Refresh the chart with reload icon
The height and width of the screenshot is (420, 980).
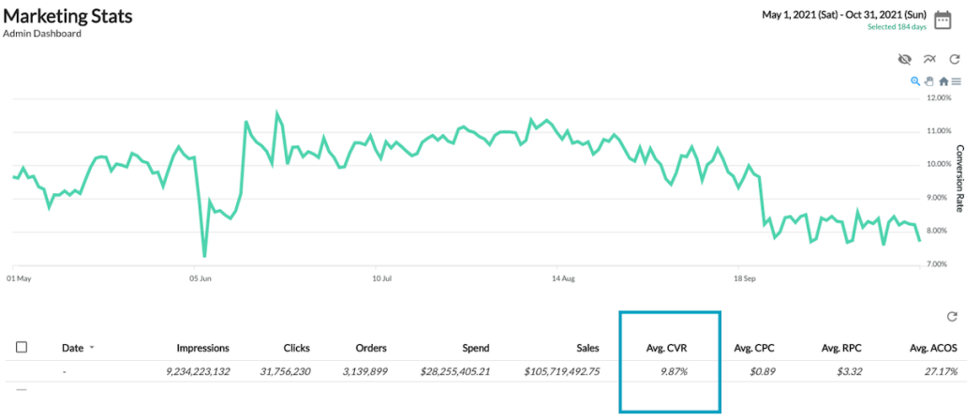click(x=955, y=59)
